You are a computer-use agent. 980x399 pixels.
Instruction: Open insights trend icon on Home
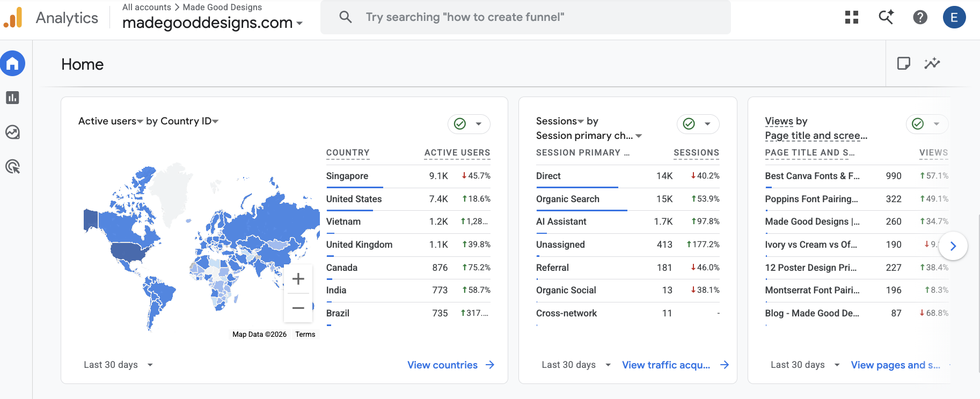(x=932, y=63)
